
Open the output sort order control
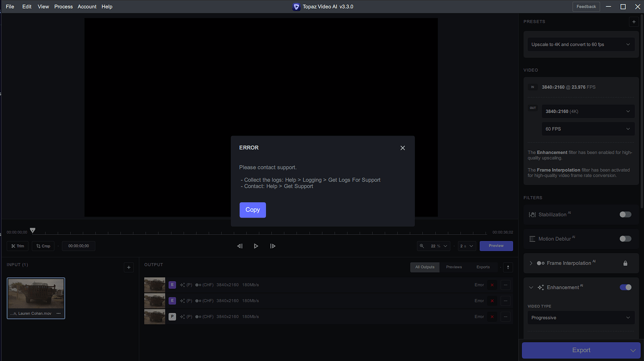508,267
